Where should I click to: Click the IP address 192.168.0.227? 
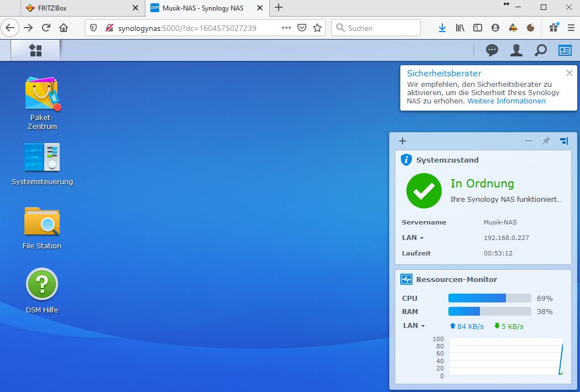click(506, 238)
